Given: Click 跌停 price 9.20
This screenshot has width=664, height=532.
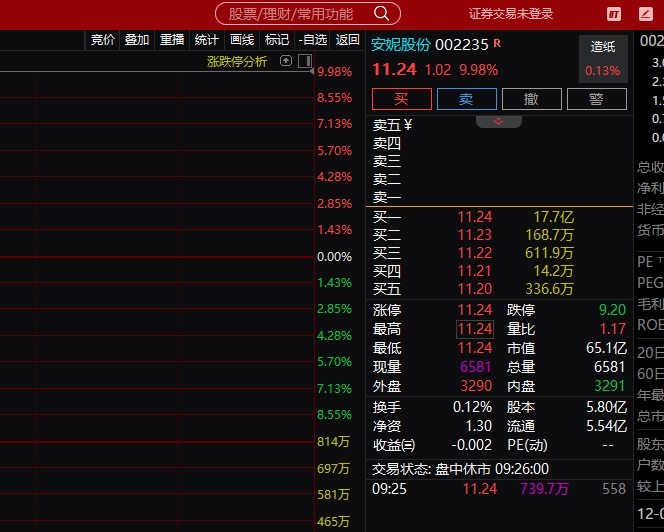Looking at the screenshot, I should [612, 310].
